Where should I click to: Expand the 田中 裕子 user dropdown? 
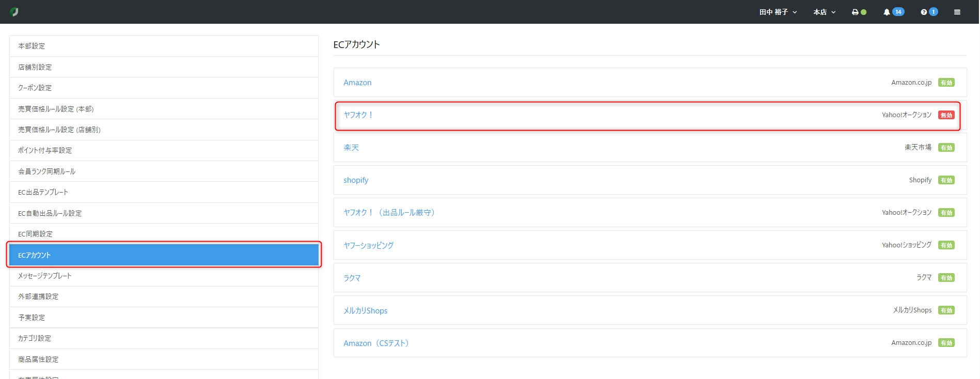click(778, 12)
